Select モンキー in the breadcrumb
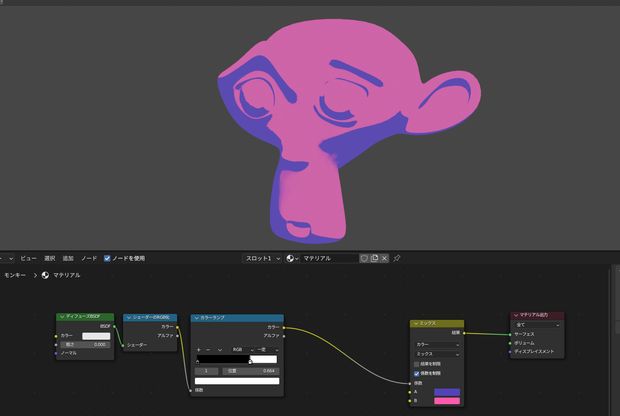Screen dimensions: 620x416 click(x=15, y=275)
